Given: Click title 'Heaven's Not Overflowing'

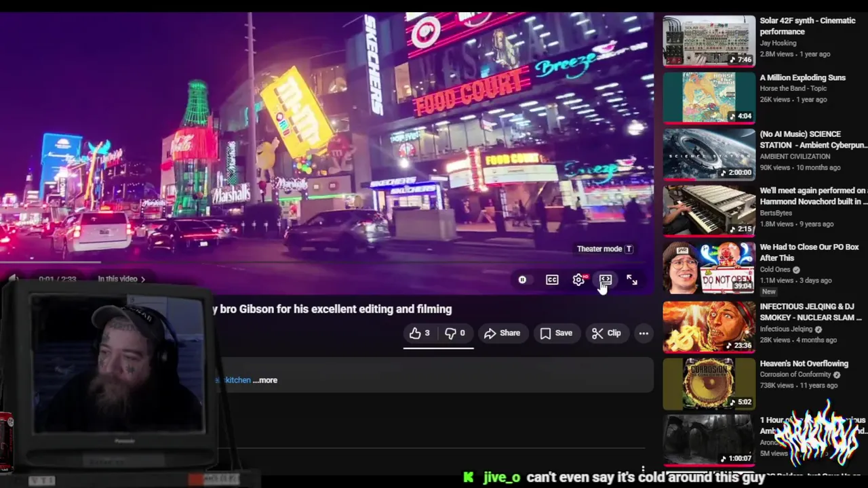Looking at the screenshot, I should (x=804, y=363).
